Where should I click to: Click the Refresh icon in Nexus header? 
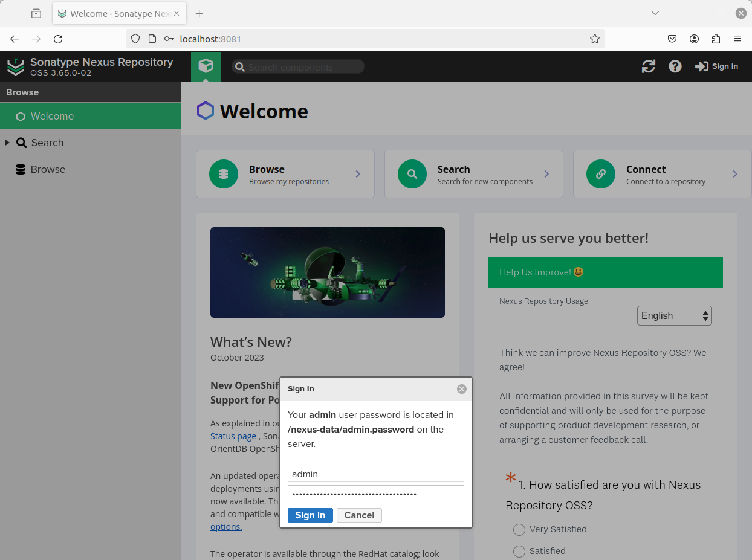click(x=649, y=66)
